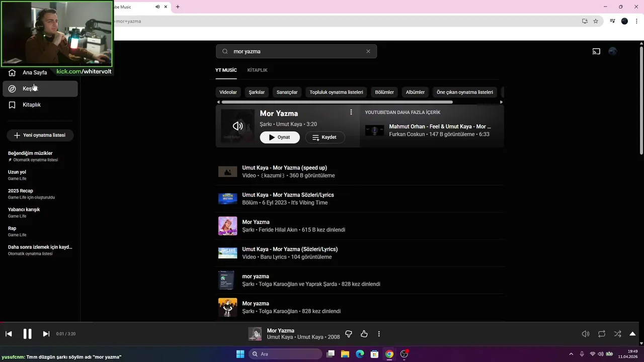Click the Kaydet save button
Viewport: 644px width, 362px height.
coord(325,137)
